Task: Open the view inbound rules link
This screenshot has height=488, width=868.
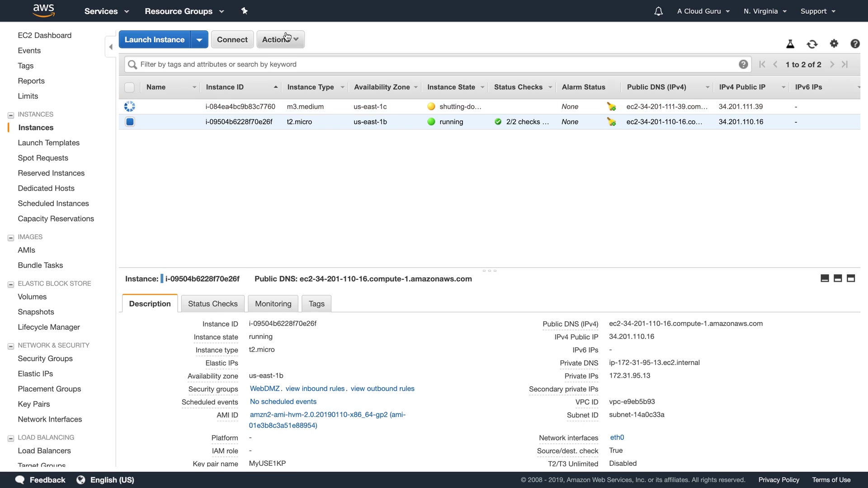Action: point(315,389)
